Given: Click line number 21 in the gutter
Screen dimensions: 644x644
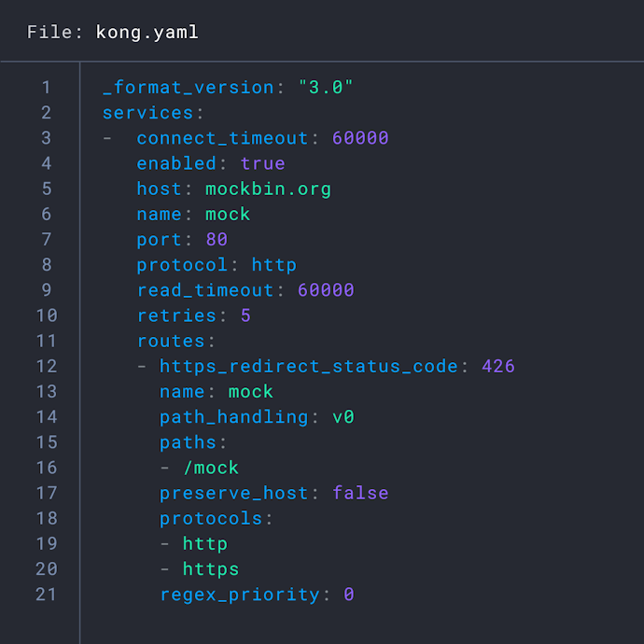Looking at the screenshot, I should pyautogui.click(x=46, y=593).
